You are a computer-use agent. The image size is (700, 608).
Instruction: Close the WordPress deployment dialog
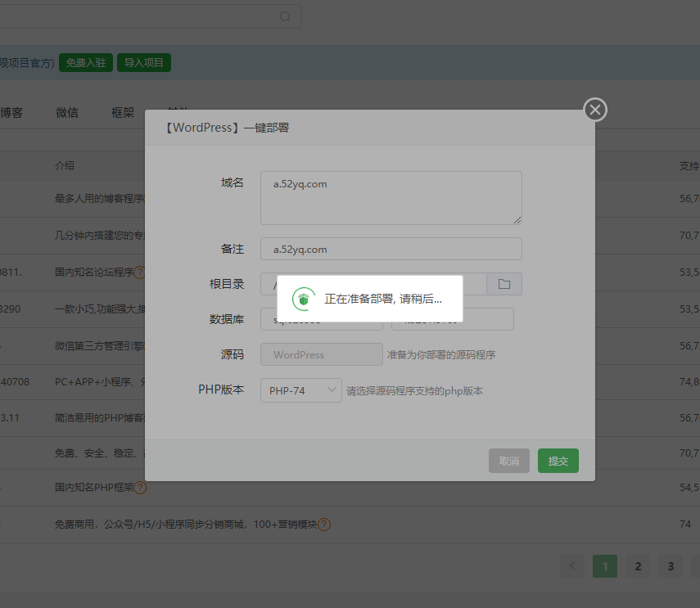click(595, 110)
